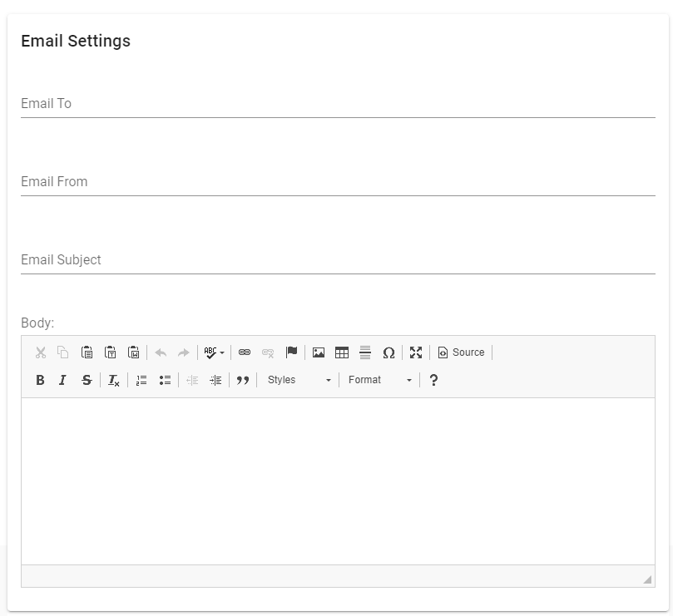Click the spell checker icon
The width and height of the screenshot is (673, 616).
[x=209, y=352]
